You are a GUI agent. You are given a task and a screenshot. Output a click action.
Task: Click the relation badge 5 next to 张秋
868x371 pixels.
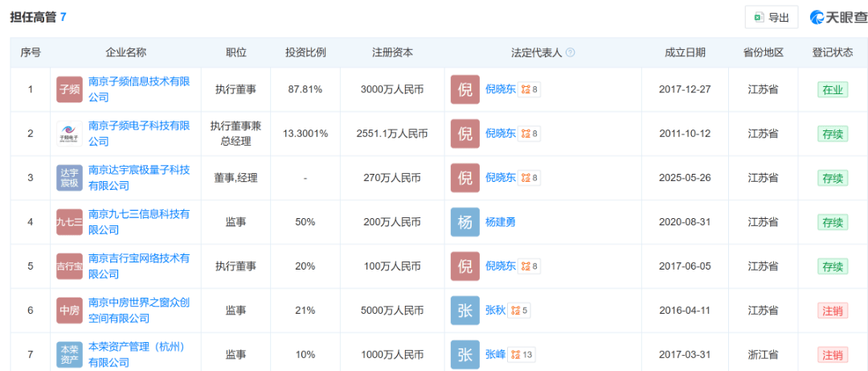519,311
